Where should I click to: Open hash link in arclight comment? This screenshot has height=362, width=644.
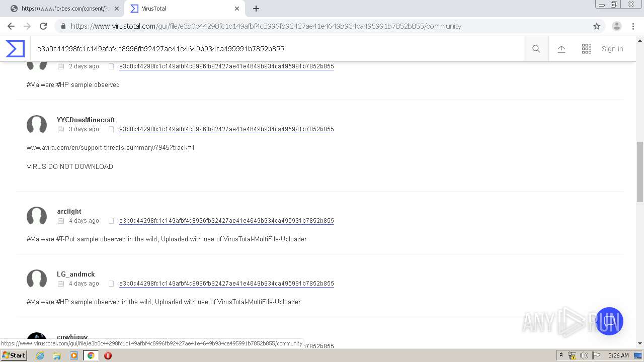point(226,221)
